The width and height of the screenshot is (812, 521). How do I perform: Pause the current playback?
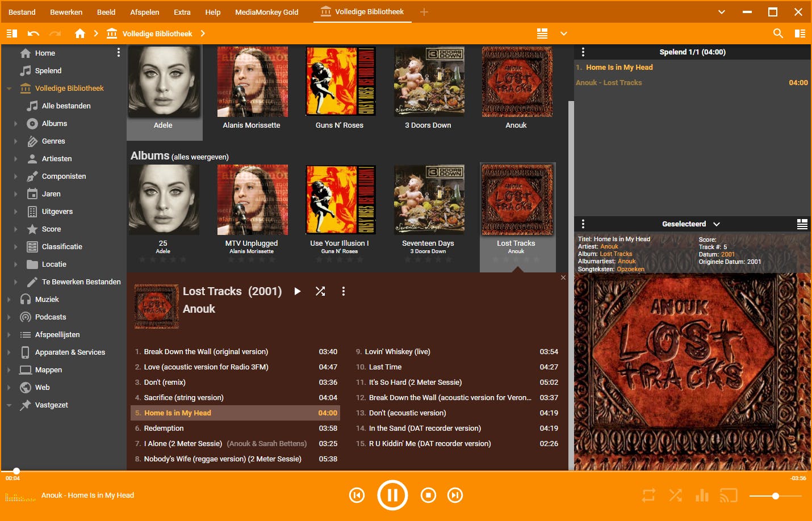click(x=392, y=495)
